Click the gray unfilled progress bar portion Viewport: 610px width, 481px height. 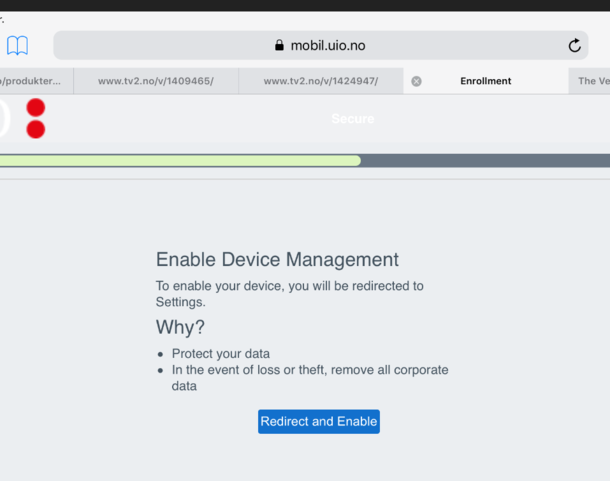pyautogui.click(x=485, y=160)
